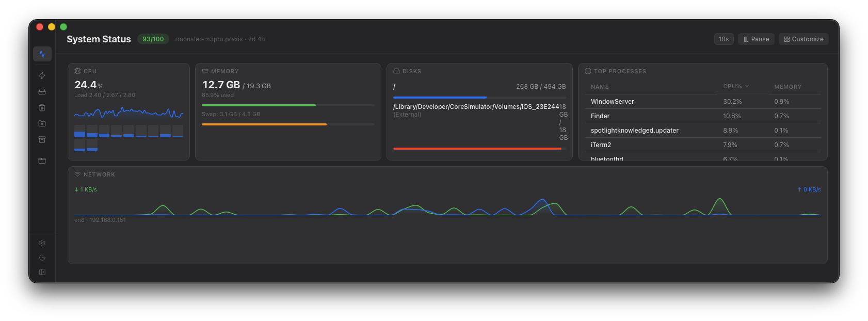The width and height of the screenshot is (868, 321).
Task: Click the 24.4% CPU usage value
Action: 89,85
